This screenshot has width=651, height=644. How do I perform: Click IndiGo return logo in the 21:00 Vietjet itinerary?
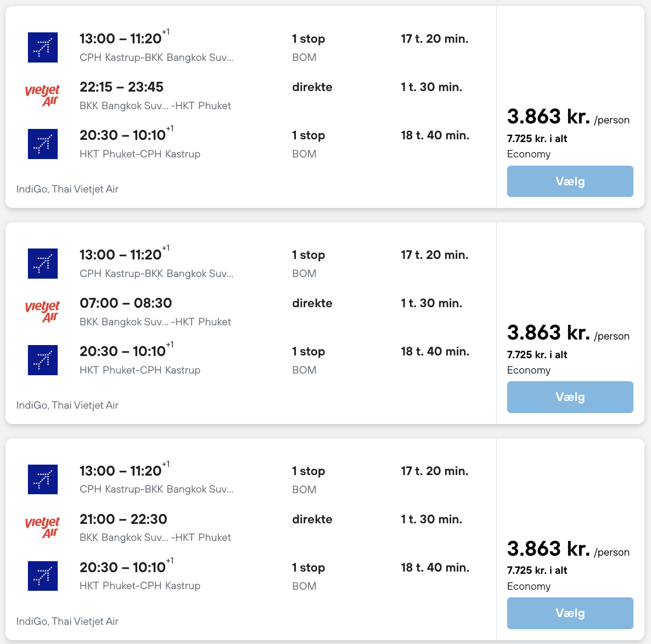[x=43, y=576]
